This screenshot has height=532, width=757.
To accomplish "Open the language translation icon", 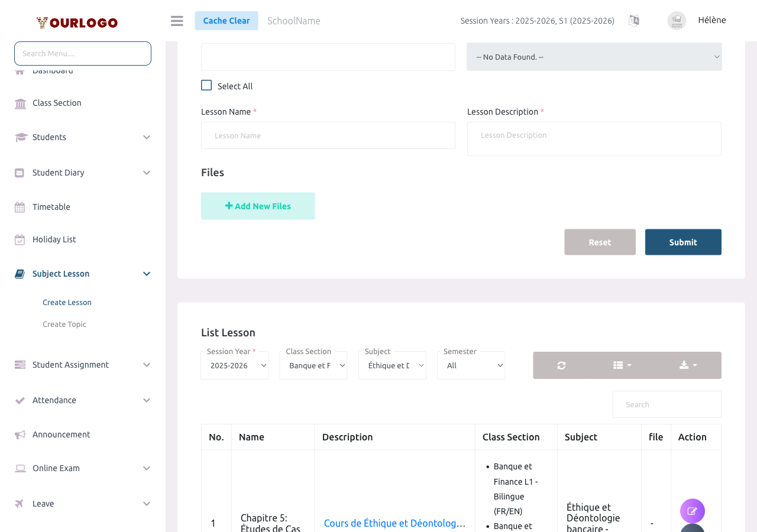I will click(x=633, y=20).
